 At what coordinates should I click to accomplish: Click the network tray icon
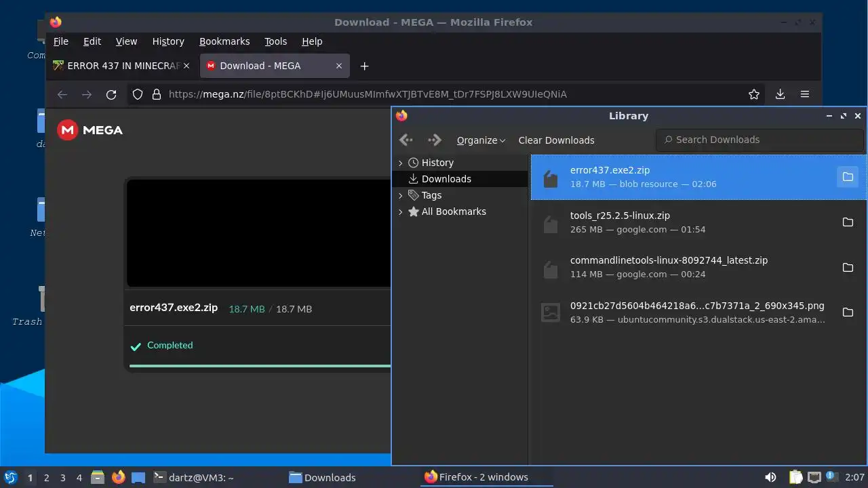click(x=814, y=477)
